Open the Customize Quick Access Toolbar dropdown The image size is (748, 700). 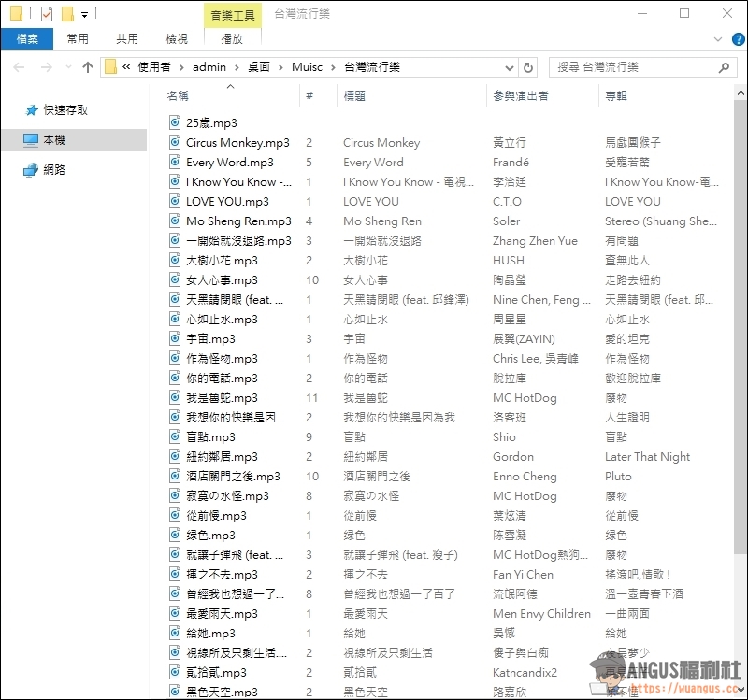[84, 15]
